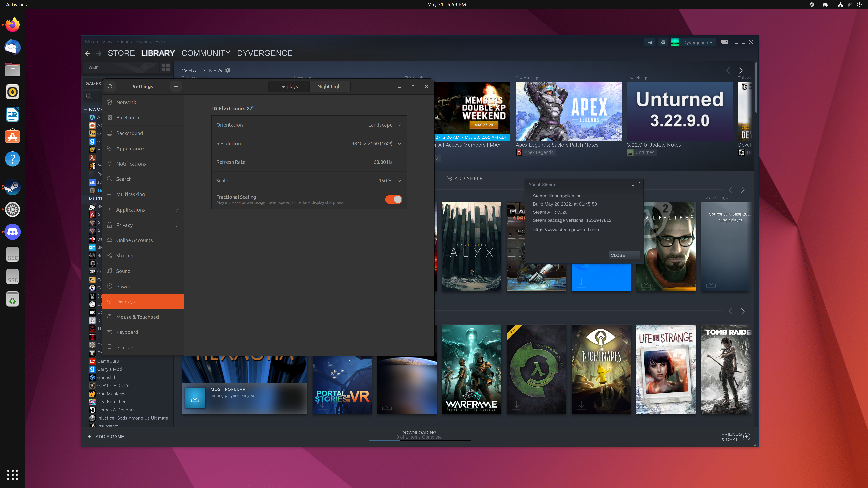This screenshot has height=488, width=868.
Task: Collapse the Multiplayer category in library
Action: 86,199
